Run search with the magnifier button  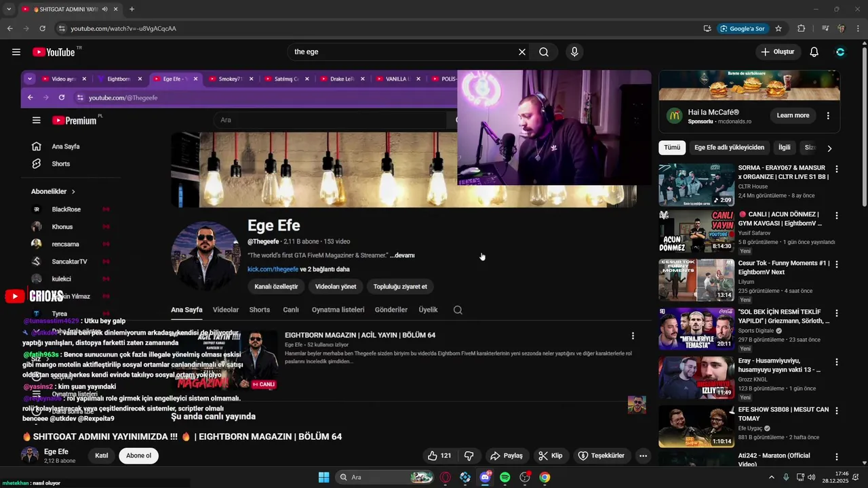click(x=544, y=52)
